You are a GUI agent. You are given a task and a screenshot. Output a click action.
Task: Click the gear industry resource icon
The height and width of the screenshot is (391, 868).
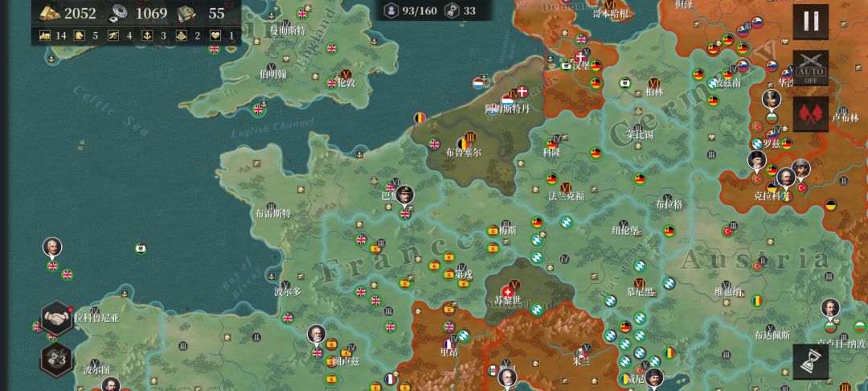(117, 14)
